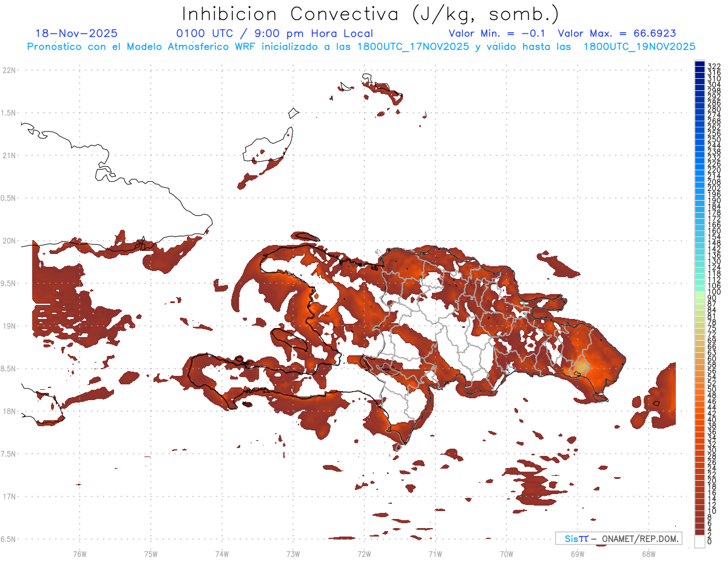Image resolution: width=728 pixels, height=562 pixels.
Task: Click longitude label '71W'
Action: [x=435, y=553]
